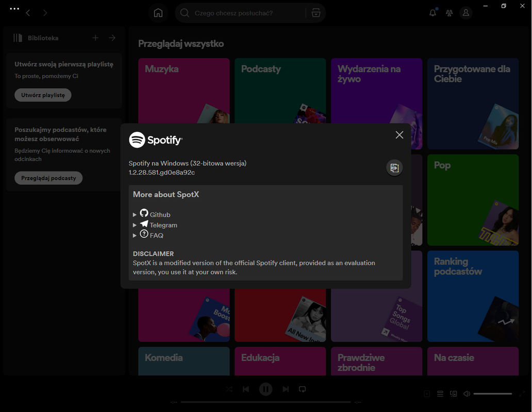Open the 'Top Songs Global' card
The image size is (532, 412).
(x=376, y=315)
